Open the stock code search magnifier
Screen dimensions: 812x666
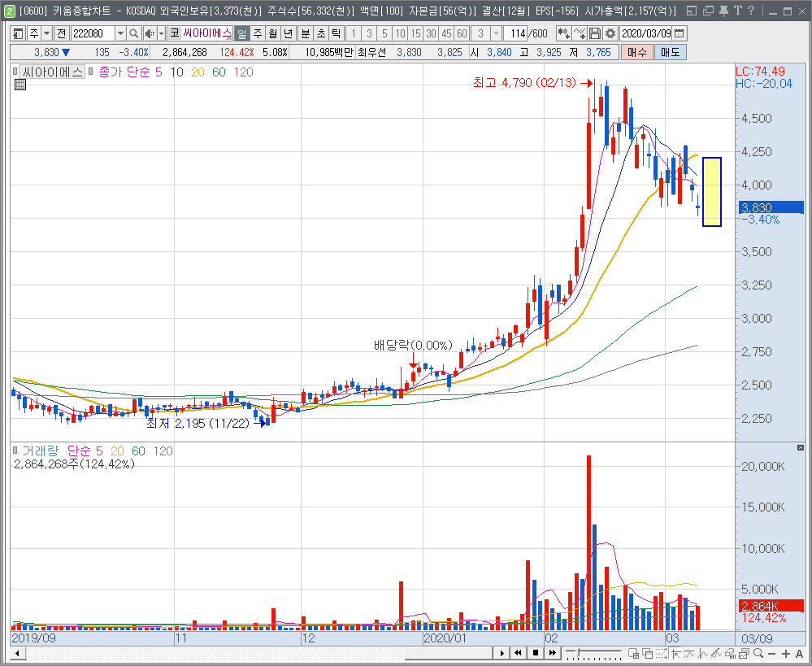[133, 33]
